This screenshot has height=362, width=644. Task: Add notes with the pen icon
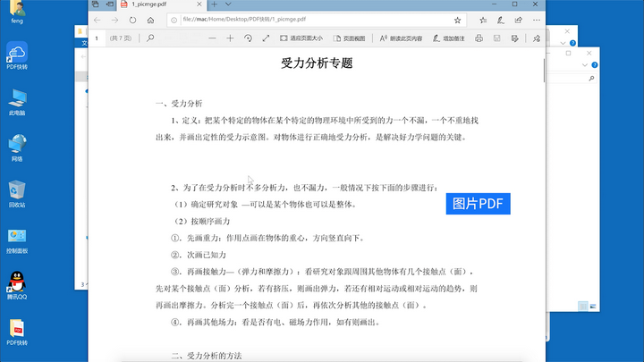(x=501, y=20)
